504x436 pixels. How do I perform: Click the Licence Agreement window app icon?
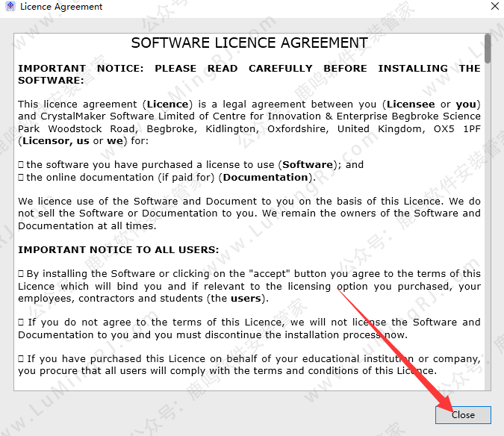point(10,7)
